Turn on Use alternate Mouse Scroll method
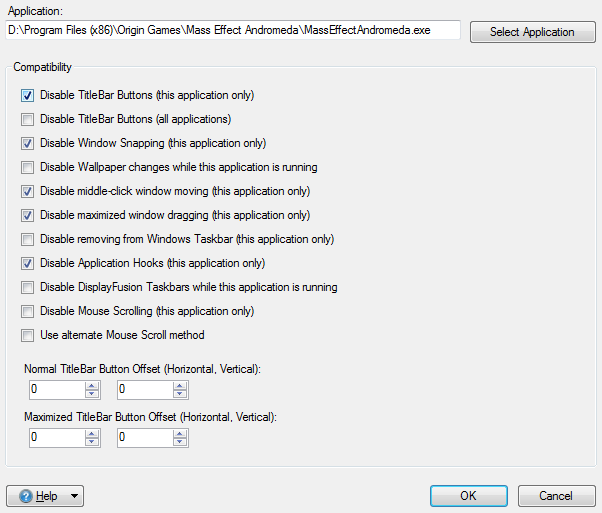The image size is (602, 513). (27, 335)
